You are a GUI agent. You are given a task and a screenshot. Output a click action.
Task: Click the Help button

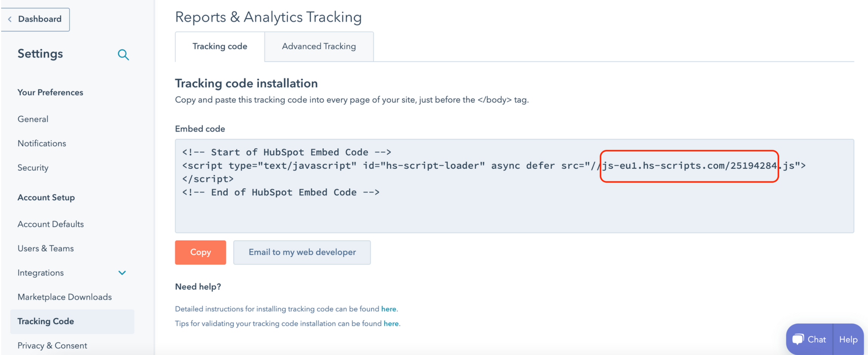click(x=848, y=339)
